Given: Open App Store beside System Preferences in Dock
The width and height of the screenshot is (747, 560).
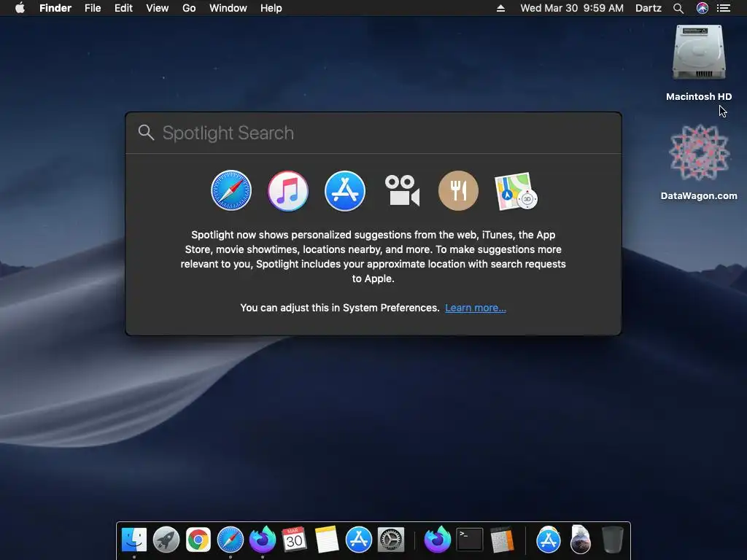Looking at the screenshot, I should coord(358,540).
